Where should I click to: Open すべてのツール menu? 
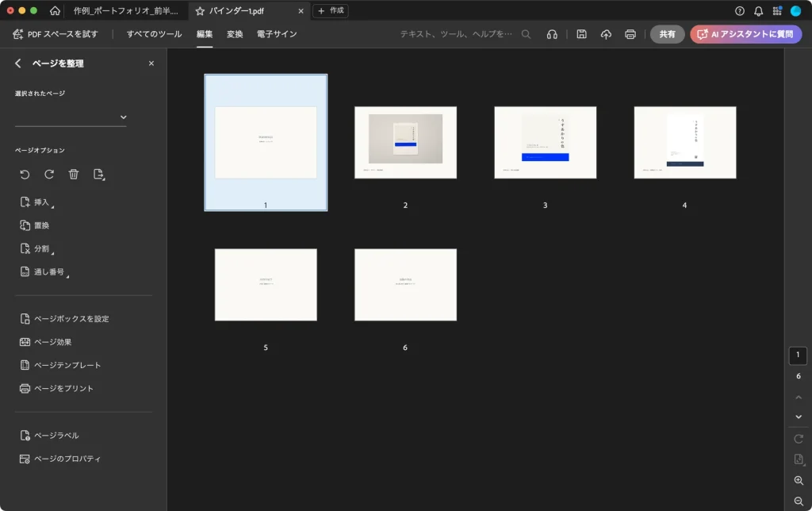155,34
